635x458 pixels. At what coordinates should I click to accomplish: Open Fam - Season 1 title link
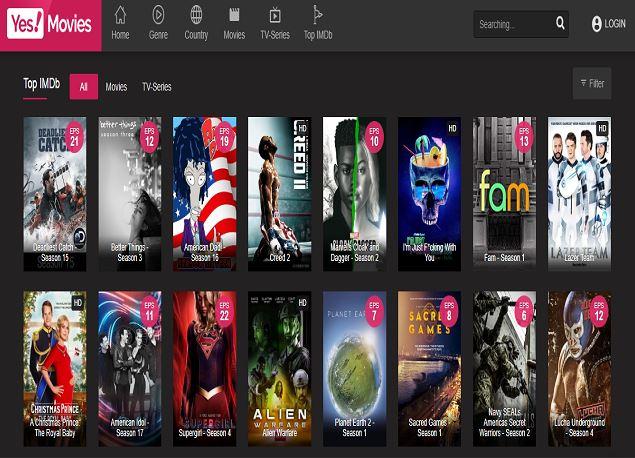[504, 258]
